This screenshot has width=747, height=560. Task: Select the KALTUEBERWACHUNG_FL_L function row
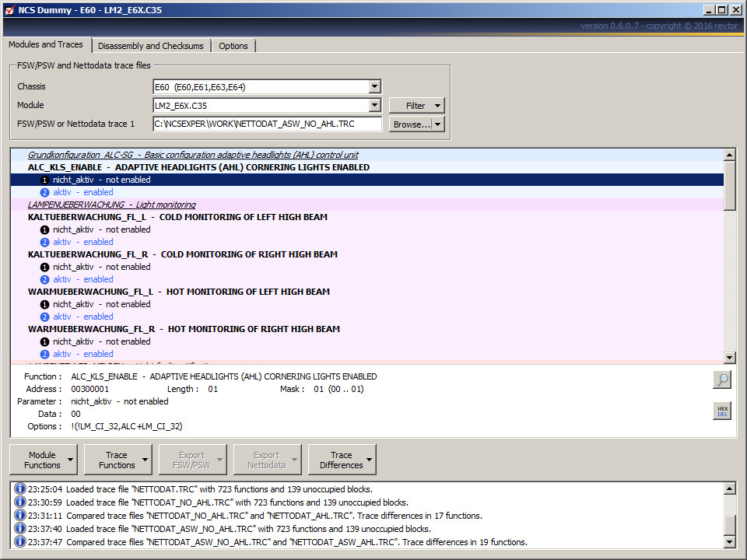pos(366,217)
